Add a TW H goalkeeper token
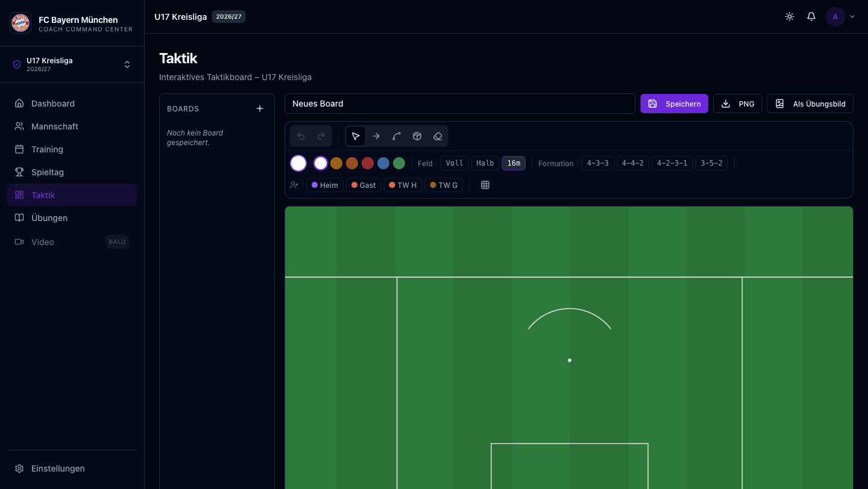Viewport: 868px width, 489px height. tap(403, 185)
